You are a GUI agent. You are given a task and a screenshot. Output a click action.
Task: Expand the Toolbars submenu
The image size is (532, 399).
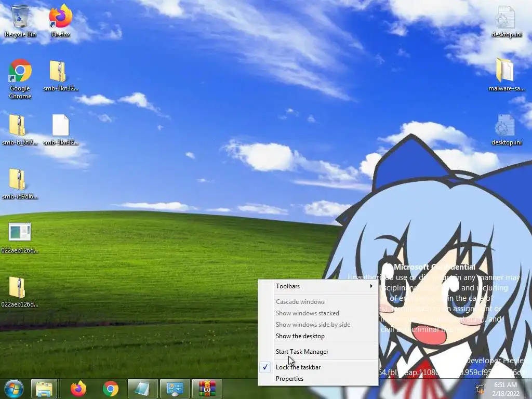318,286
